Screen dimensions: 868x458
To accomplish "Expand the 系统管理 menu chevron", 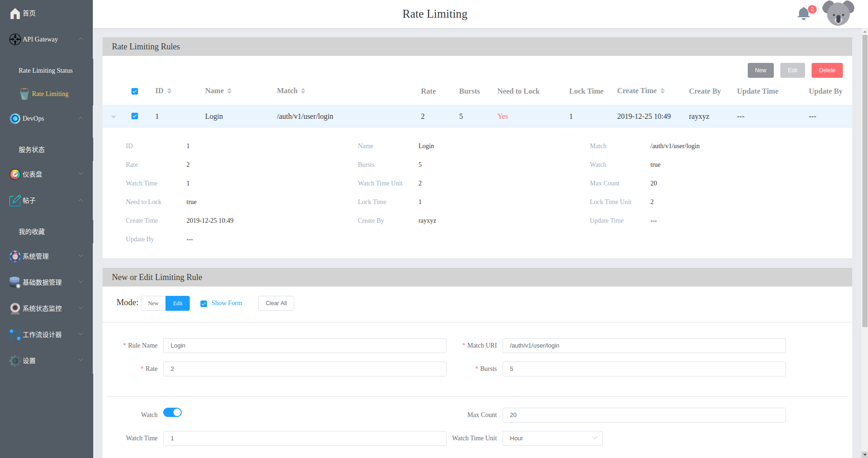I will coord(81,256).
